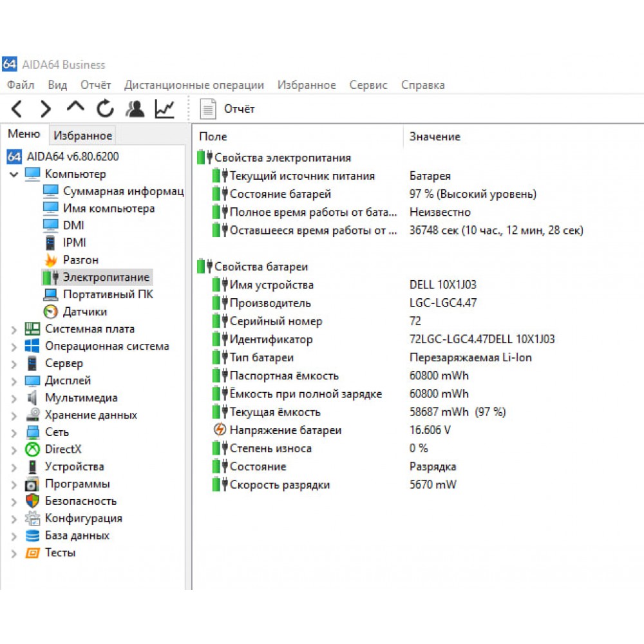This screenshot has height=644, width=644.
Task: Open the Справка menu
Action: 422,85
